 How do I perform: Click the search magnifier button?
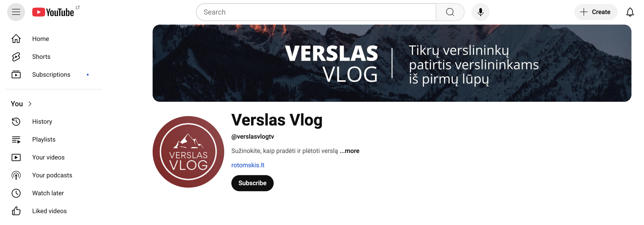(450, 12)
